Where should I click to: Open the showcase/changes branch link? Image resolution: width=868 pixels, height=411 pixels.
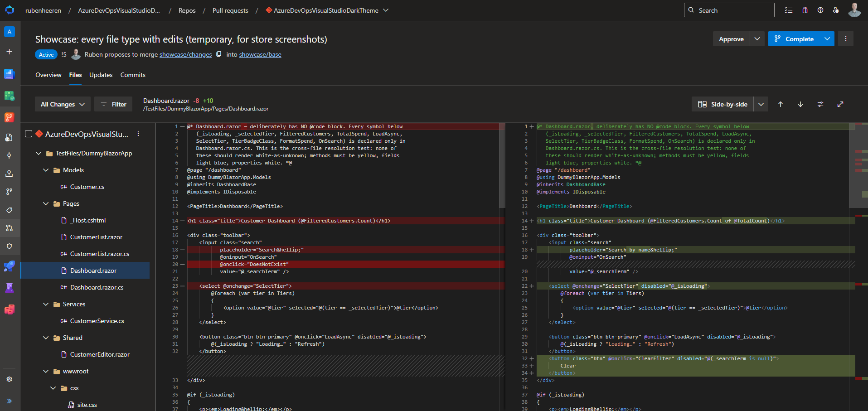point(185,54)
